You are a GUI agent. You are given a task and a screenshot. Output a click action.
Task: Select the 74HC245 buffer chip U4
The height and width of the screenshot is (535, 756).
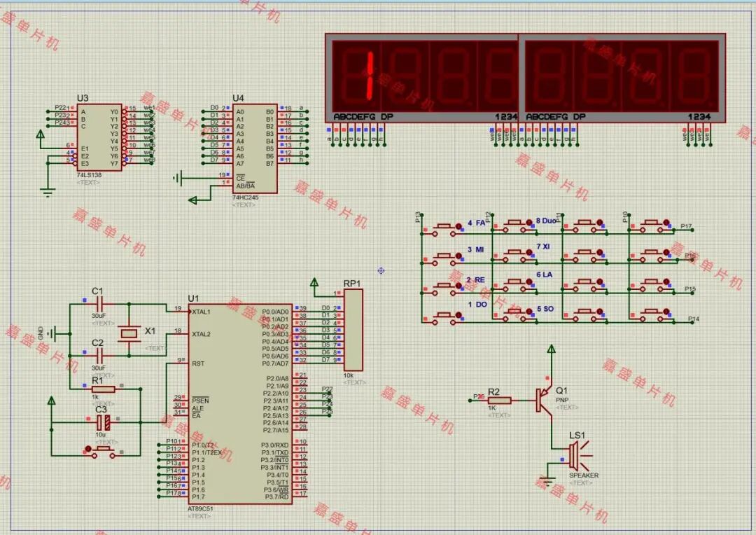click(255, 148)
